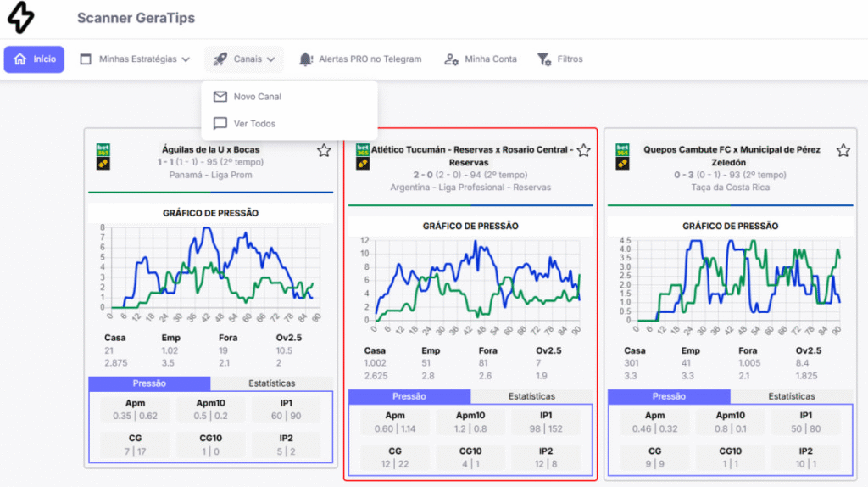This screenshot has height=487, width=868.
Task: Click the bell icon for Alertas PRO
Action: coord(305,59)
